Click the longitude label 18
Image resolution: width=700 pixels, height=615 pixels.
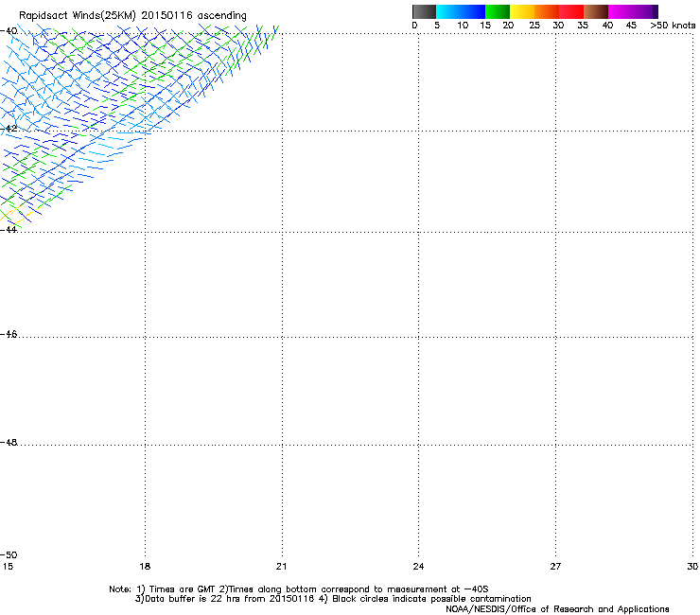pyautogui.click(x=145, y=567)
